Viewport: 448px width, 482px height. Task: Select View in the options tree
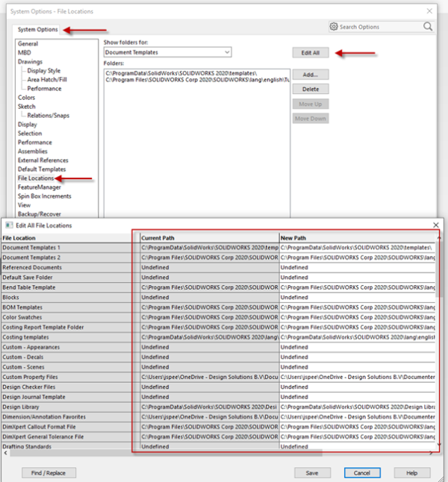(24, 205)
